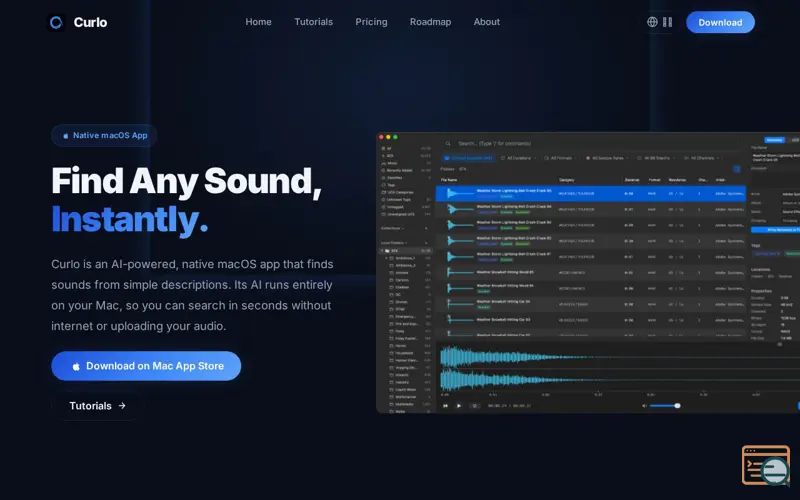This screenshot has width=800, height=500.
Task: Select Unassigned UCS in the sidebar
Action: click(x=406, y=214)
